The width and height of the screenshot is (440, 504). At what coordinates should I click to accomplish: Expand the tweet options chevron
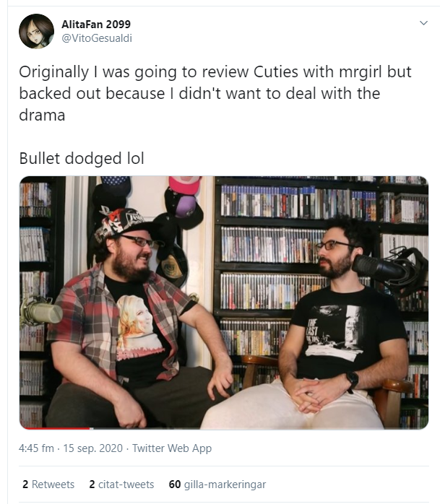tap(423, 23)
